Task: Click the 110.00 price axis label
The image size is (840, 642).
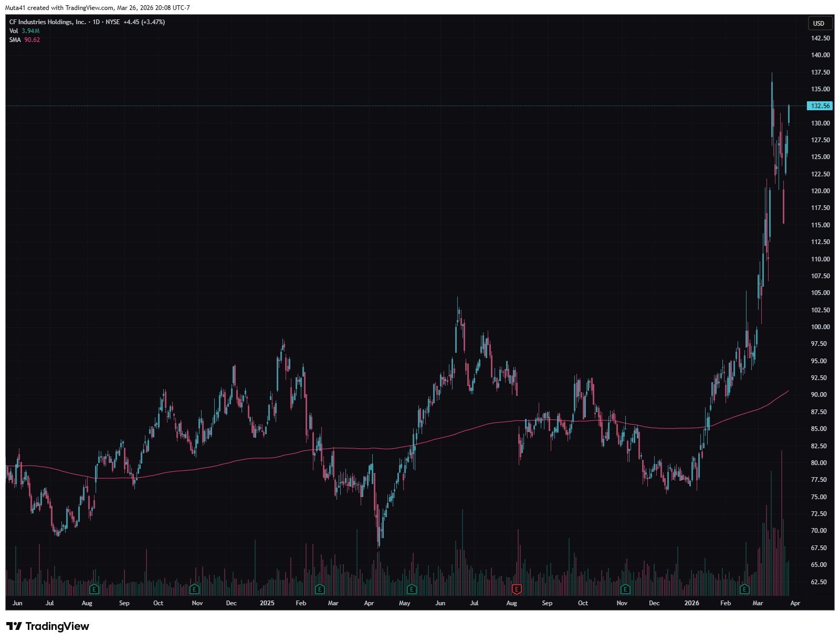Action: tap(821, 259)
